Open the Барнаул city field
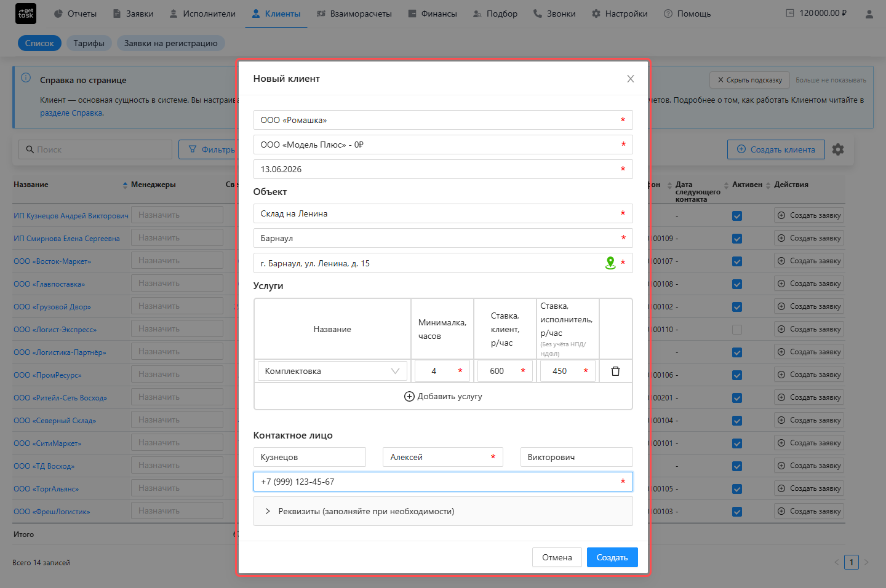Viewport: 886px width, 588px height. (443, 238)
